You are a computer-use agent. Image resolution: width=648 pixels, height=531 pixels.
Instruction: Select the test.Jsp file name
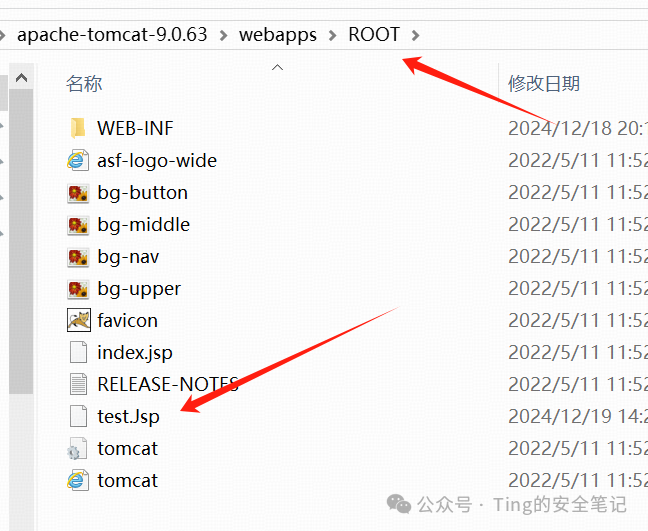[129, 417]
